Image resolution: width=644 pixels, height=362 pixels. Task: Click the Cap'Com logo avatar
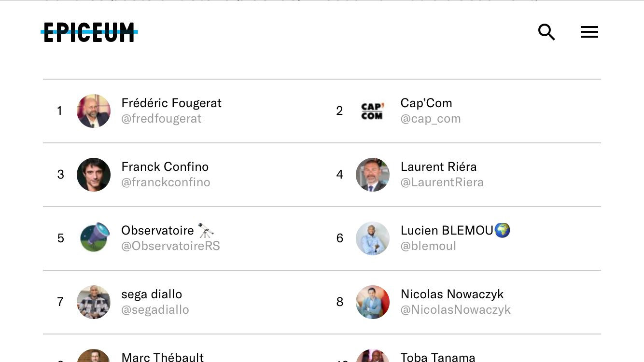[373, 111]
